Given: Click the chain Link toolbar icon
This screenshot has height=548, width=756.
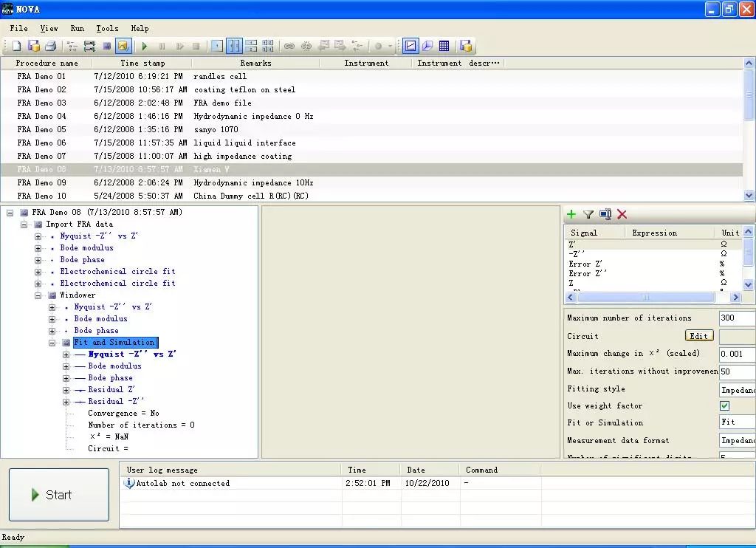Looking at the screenshot, I should click(x=289, y=46).
